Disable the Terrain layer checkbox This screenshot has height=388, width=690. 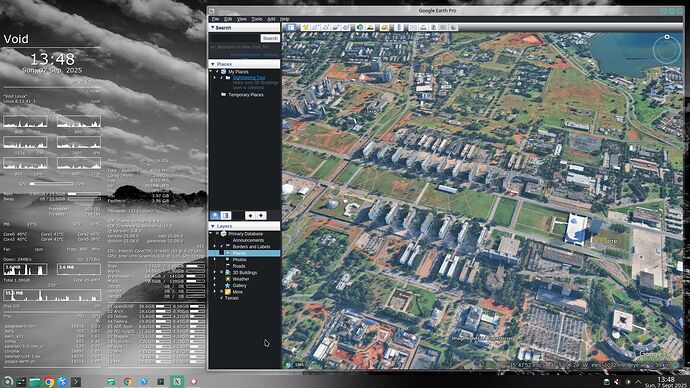pos(221,298)
